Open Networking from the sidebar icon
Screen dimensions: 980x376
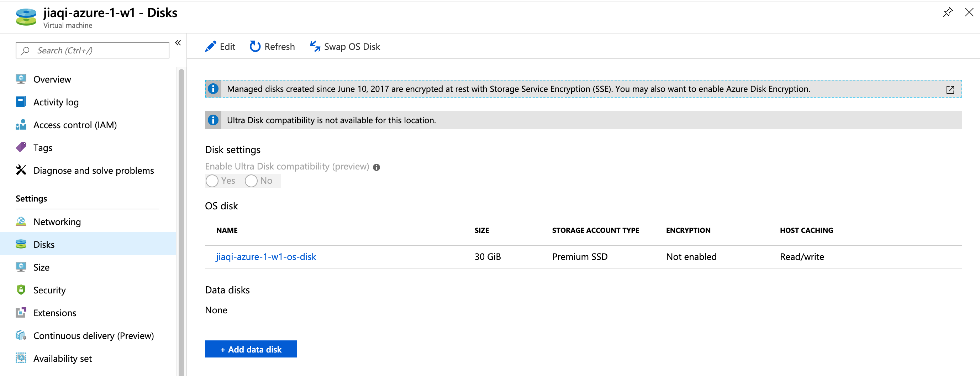21,221
